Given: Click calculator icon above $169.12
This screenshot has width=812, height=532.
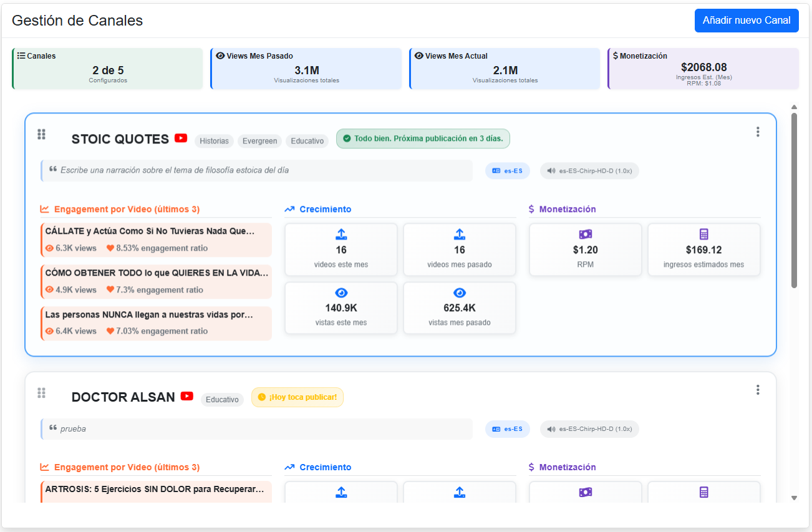Looking at the screenshot, I should 704,235.
